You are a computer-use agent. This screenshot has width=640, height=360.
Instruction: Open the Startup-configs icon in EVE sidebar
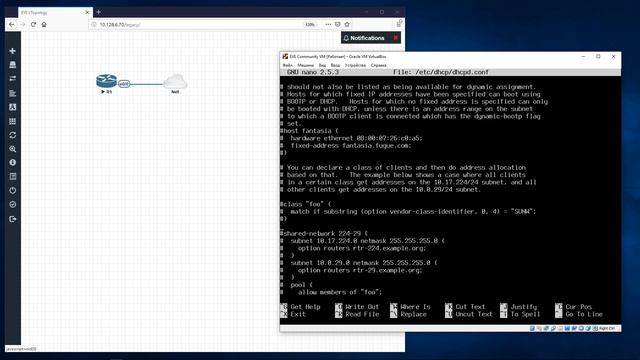13,93
